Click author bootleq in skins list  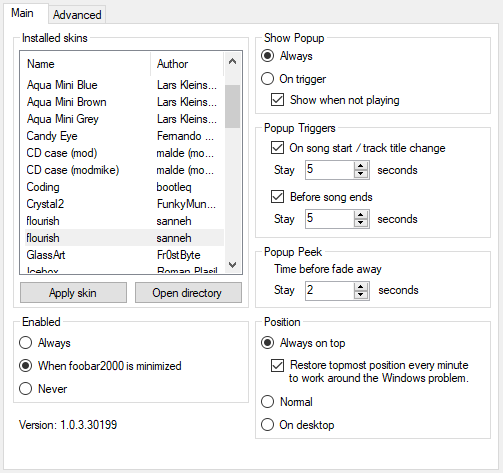click(x=174, y=187)
